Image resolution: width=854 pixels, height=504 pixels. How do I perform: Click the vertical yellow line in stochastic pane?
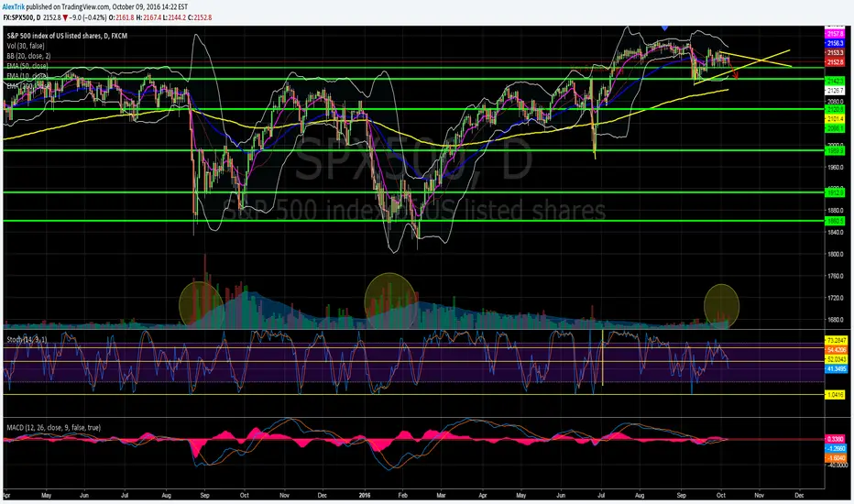(602, 357)
